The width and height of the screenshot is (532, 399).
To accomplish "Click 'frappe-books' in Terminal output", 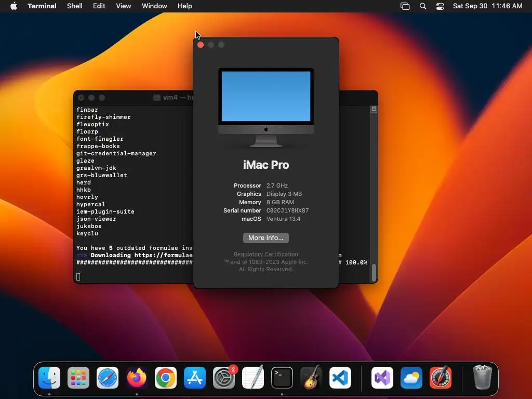I will (x=98, y=146).
